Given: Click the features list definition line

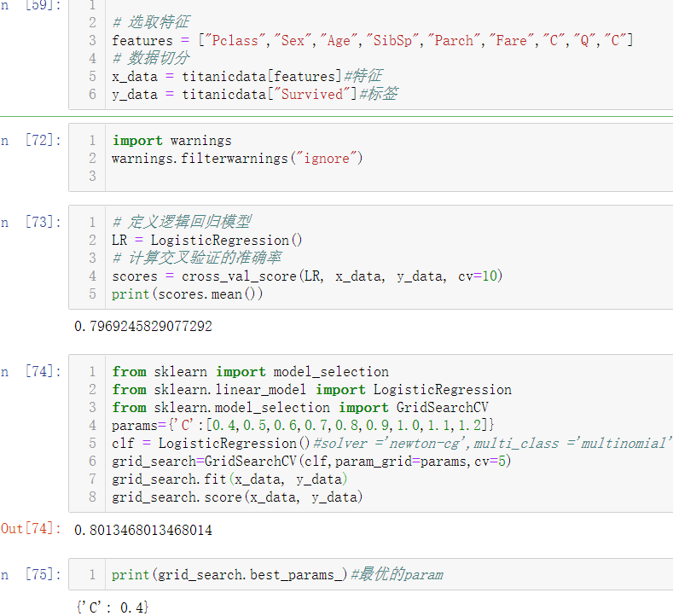Looking at the screenshot, I should coord(372,41).
